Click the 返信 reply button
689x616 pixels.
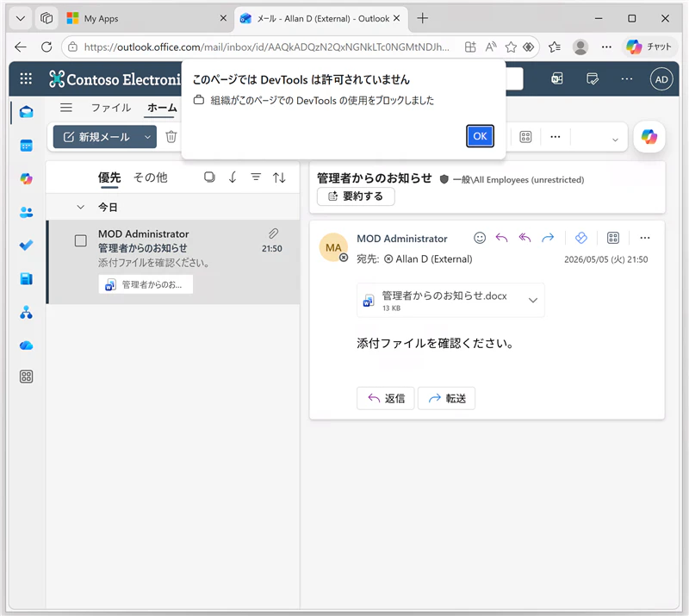(385, 398)
